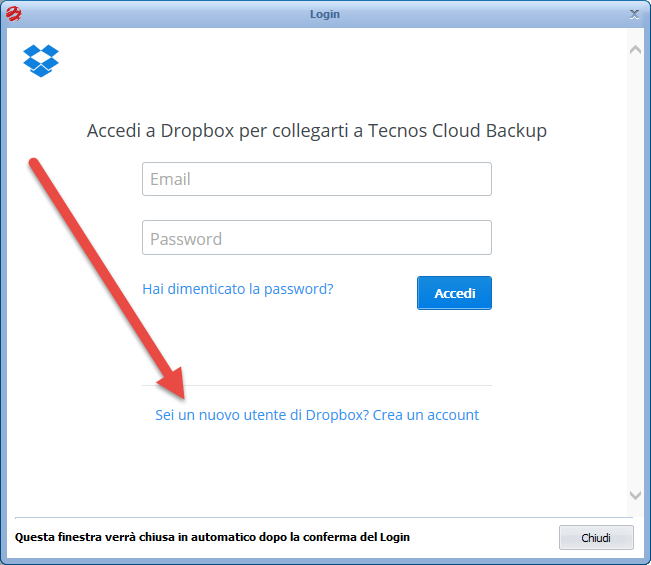Click the Chiudi button

596,538
